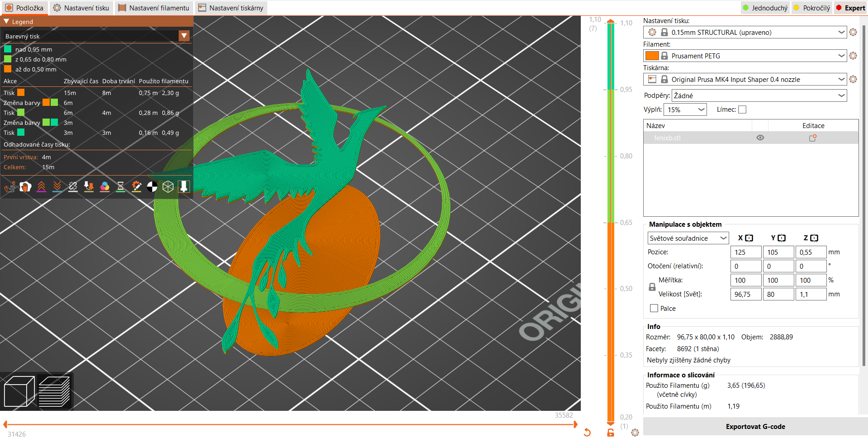The width and height of the screenshot is (868, 438).
Task: Toggle print pauses hourglass icon
Action: (x=120, y=187)
